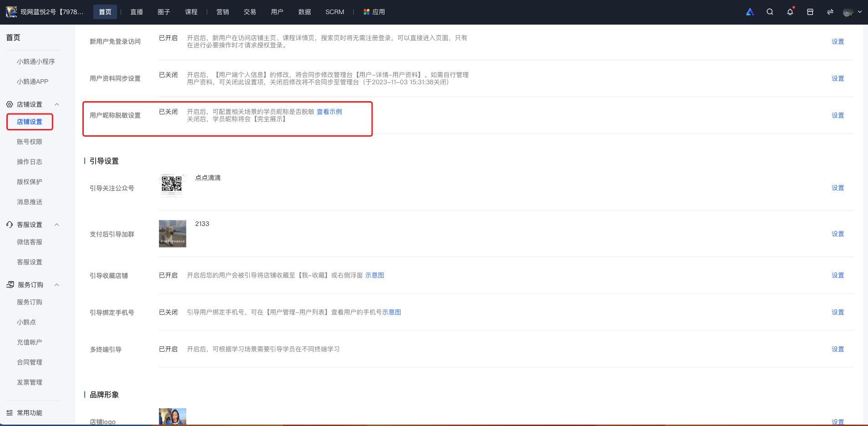Viewport: 868px width, 426px height.
Task: Click the 店铺设置 gear icon in sidebar
Action: click(10, 104)
